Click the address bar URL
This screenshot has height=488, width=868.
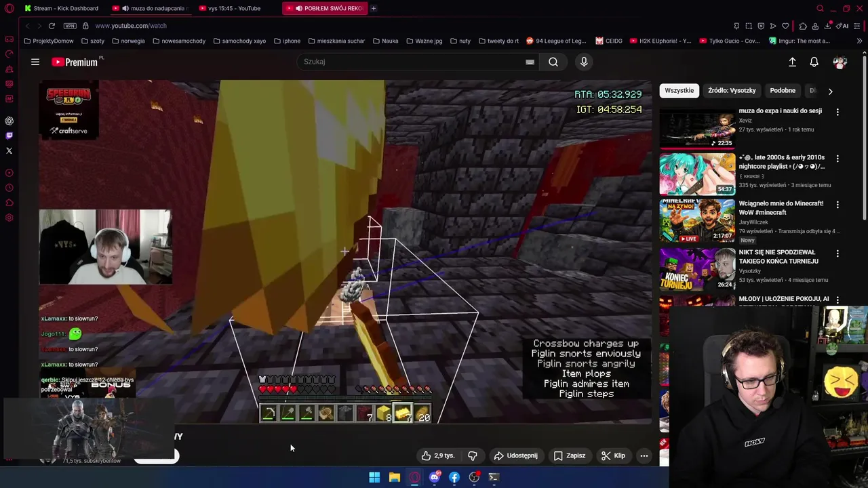131,26
